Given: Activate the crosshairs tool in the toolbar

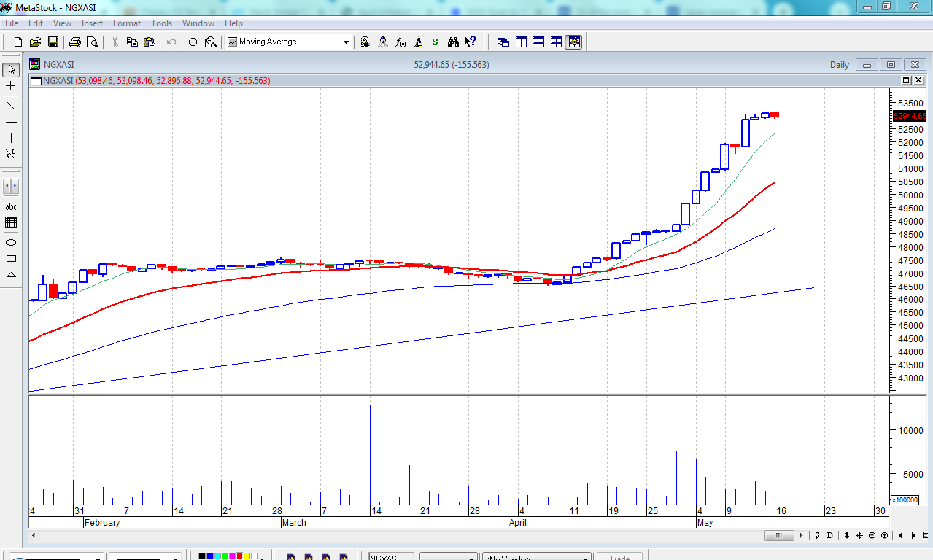Looking at the screenshot, I should [x=193, y=42].
